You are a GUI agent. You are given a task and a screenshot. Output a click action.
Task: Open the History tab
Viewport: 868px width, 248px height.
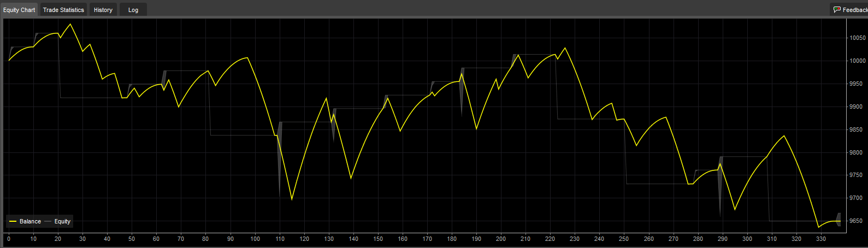tap(103, 10)
